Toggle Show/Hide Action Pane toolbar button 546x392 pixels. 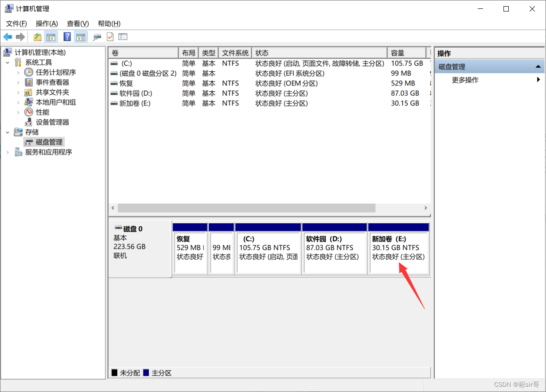(x=80, y=37)
